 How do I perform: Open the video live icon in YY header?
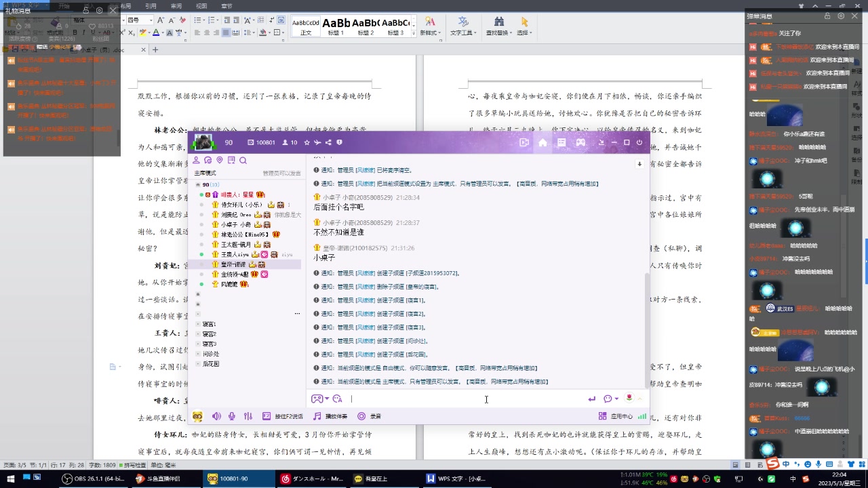pos(524,142)
